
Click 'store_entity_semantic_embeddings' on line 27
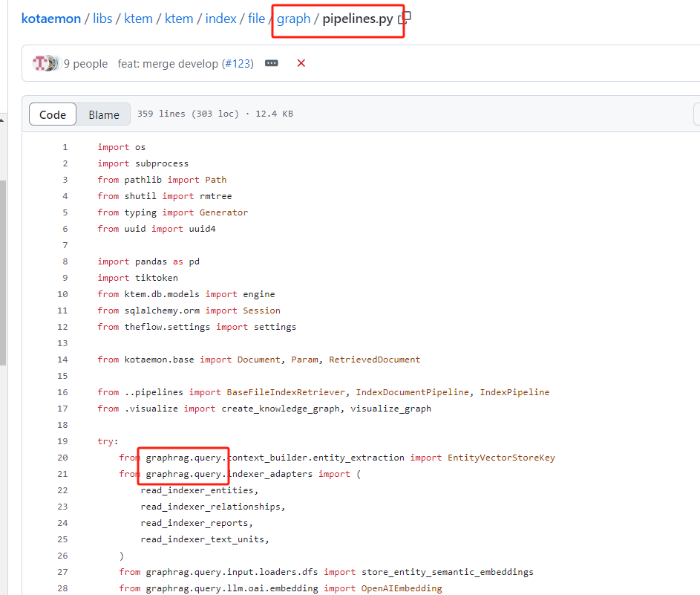448,572
